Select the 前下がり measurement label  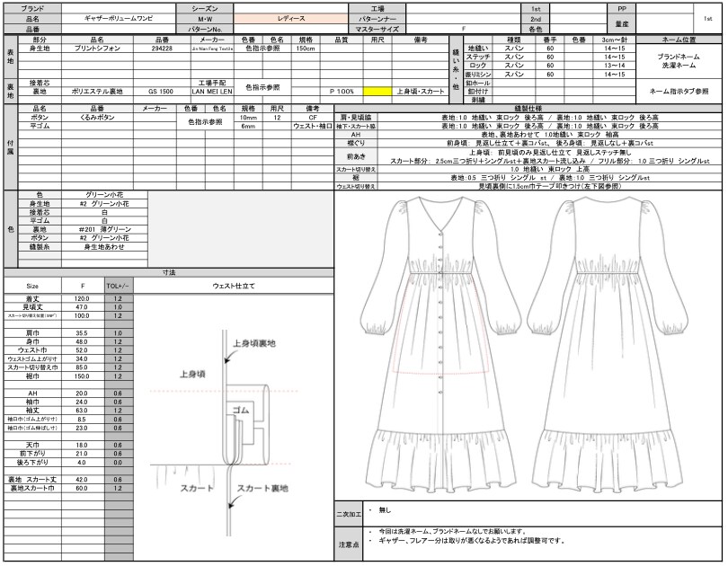pyautogui.click(x=32, y=454)
